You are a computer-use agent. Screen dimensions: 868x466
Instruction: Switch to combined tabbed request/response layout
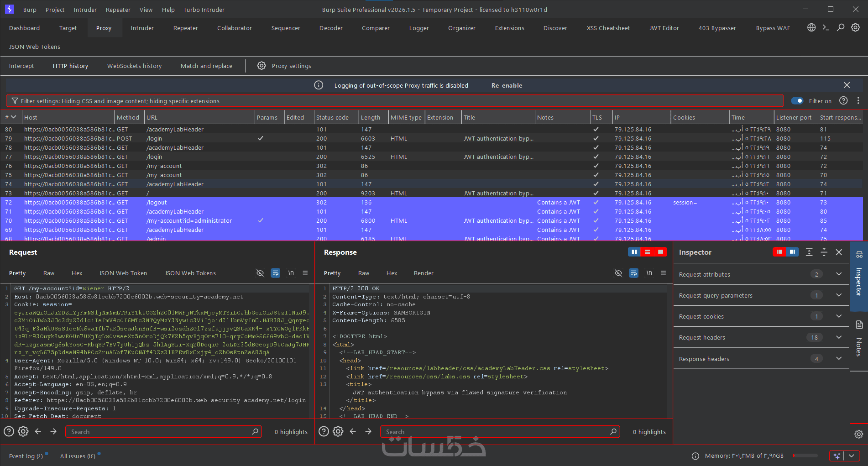660,252
